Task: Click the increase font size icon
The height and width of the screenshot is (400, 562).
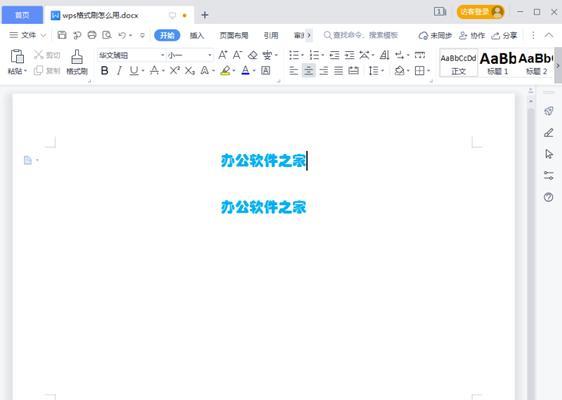Action: [223, 55]
